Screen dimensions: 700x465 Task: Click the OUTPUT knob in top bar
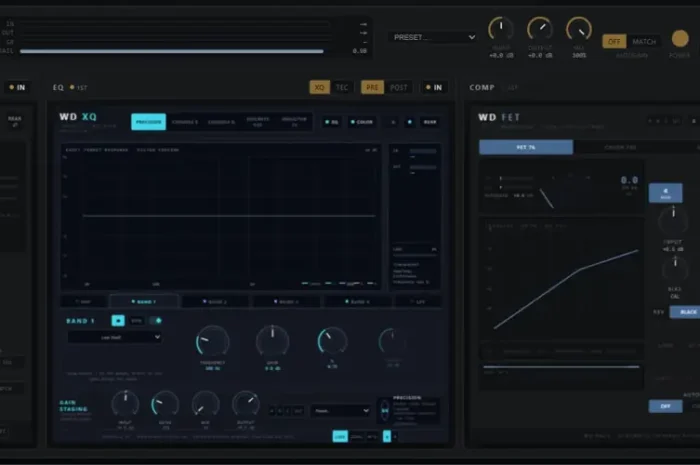click(540, 29)
